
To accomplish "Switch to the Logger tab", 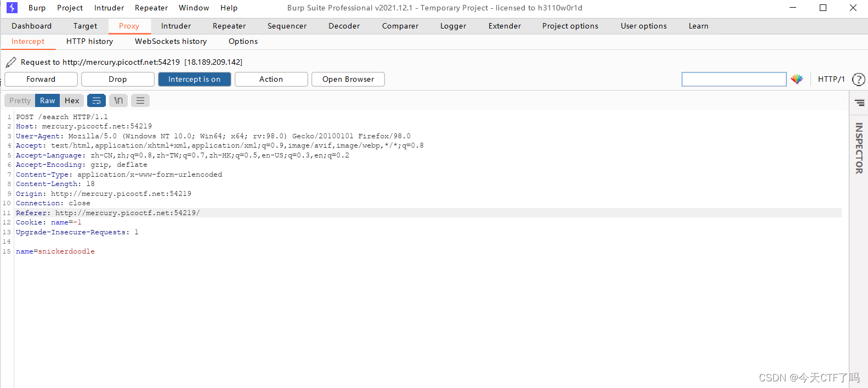I will [453, 26].
